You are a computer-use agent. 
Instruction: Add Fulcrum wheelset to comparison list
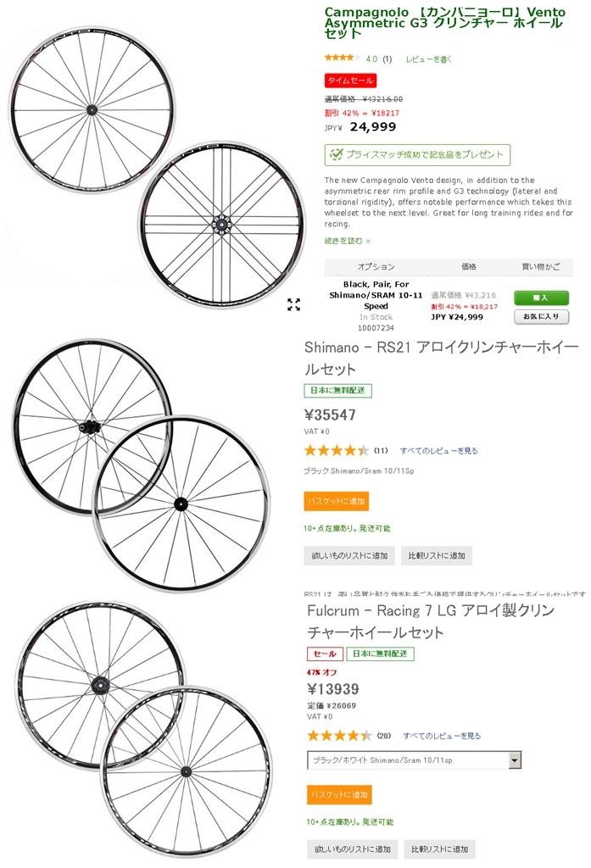coord(439,849)
